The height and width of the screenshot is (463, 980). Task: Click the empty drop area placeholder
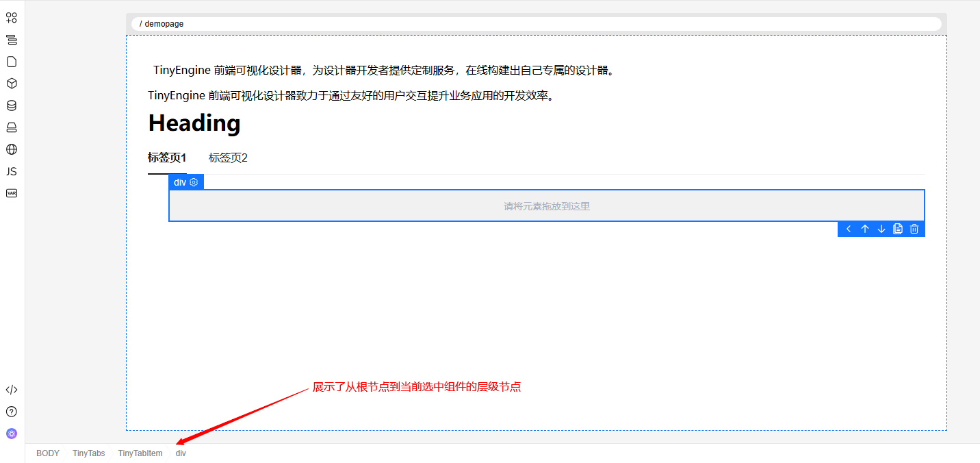pos(546,206)
